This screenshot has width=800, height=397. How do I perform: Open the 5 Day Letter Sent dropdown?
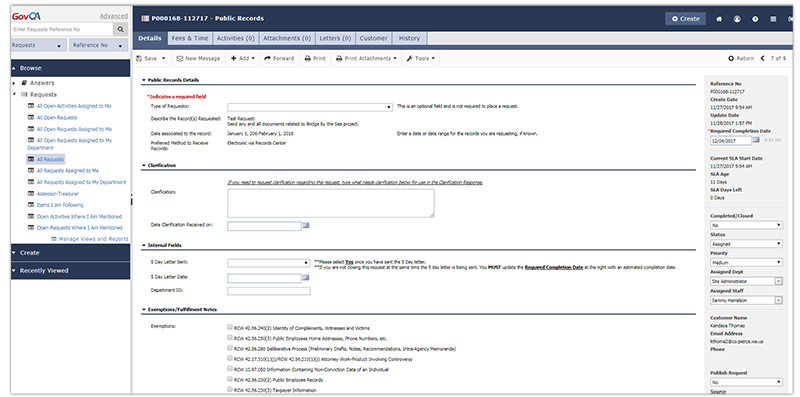(268, 263)
